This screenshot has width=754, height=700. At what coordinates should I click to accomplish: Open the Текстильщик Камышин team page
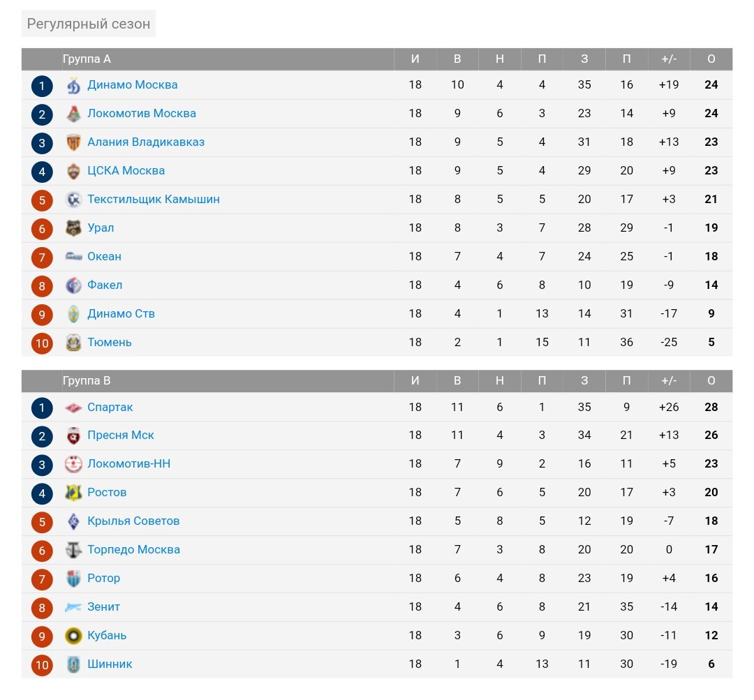click(154, 199)
